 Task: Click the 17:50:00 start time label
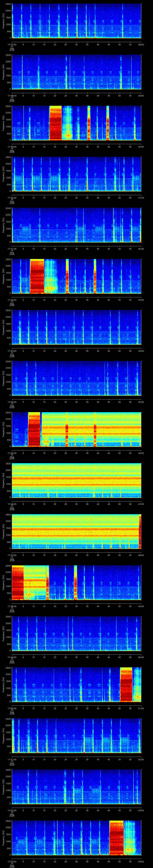click(x=12, y=708)
